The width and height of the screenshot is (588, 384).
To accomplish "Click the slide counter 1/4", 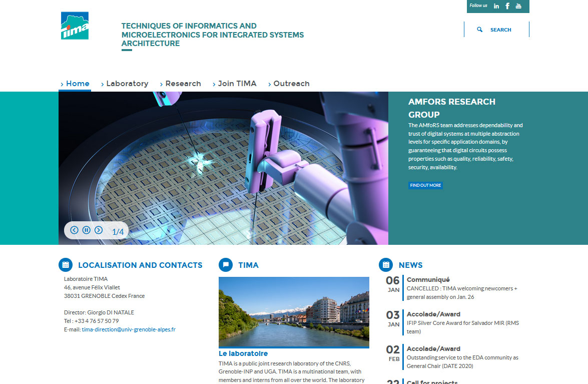I will tap(118, 232).
